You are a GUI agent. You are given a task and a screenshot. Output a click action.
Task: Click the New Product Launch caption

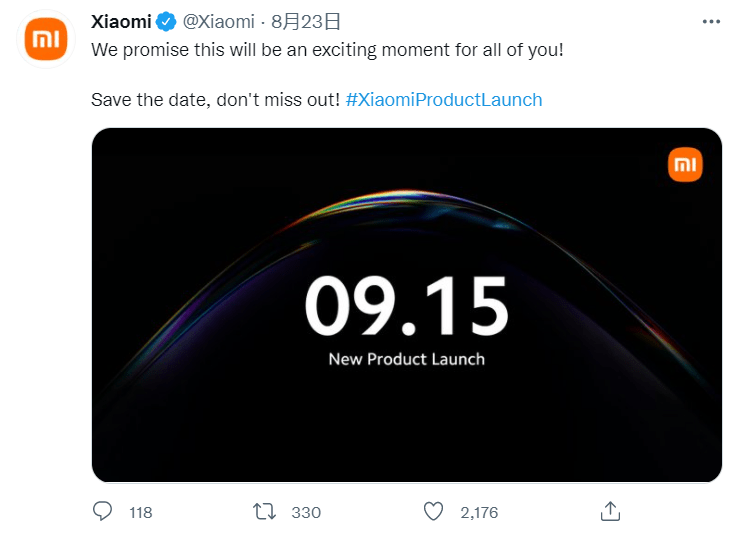click(x=406, y=359)
